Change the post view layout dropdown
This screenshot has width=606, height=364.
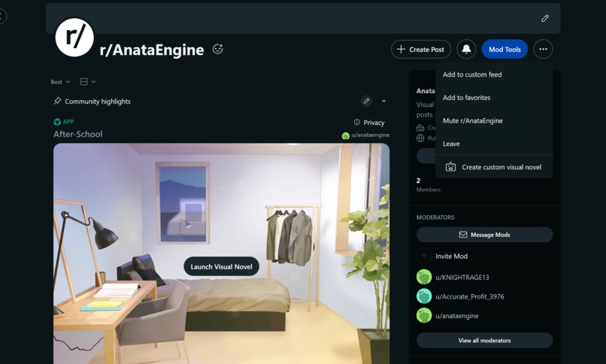[88, 81]
